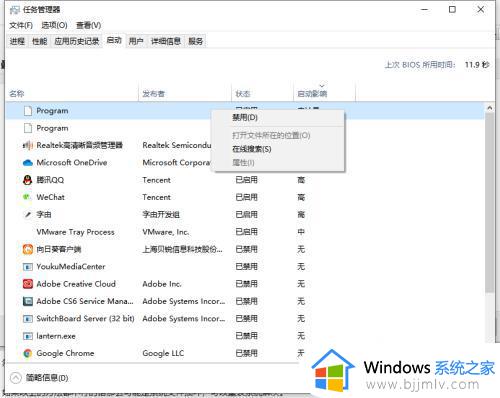Switch to the 服务 tab
500x398 pixels.
point(196,41)
